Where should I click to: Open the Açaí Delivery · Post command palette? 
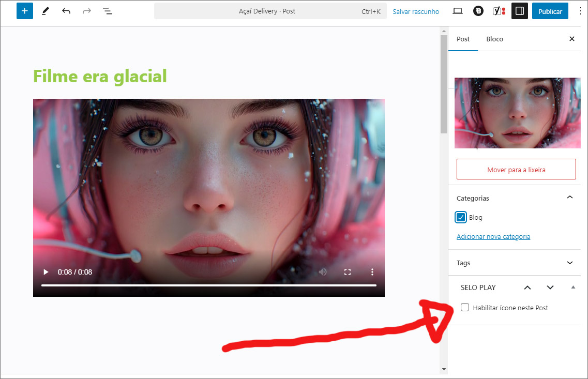[x=270, y=11]
